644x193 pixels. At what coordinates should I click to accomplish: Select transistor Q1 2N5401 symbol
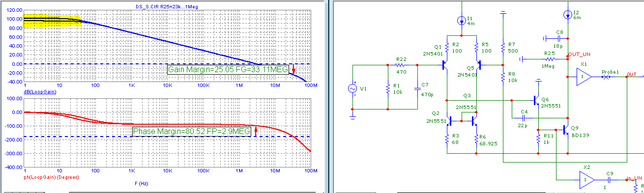[x=444, y=64]
